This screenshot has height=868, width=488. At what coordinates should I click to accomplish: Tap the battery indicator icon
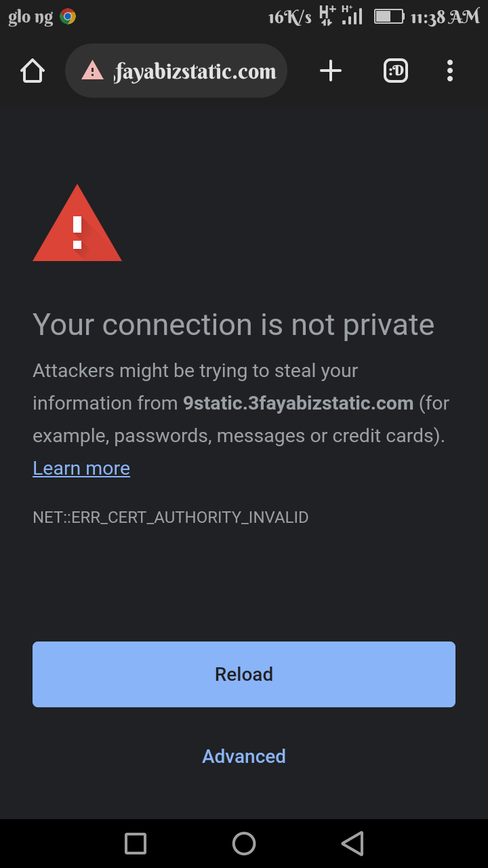389,17
